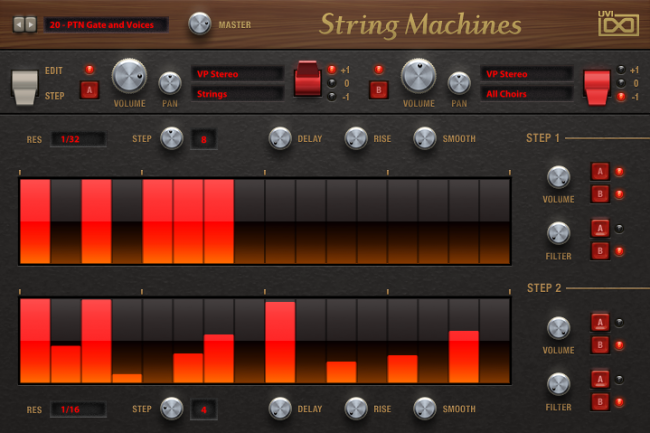Toggle Step 2 filter B button
Viewport: 650px width, 433px height.
(600, 402)
